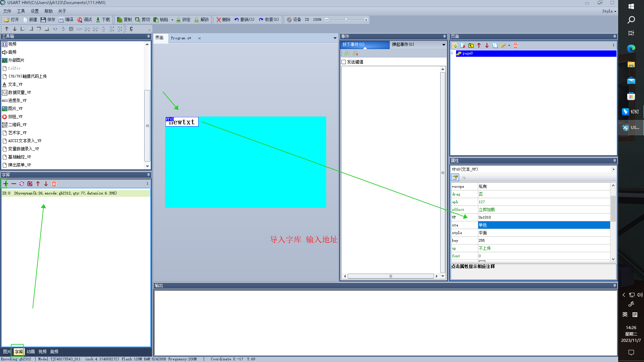Click the bring-forward up arrow icon

7,29
